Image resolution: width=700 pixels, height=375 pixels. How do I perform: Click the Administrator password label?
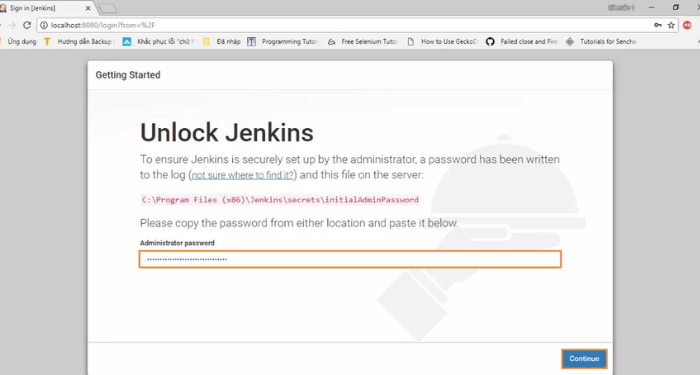click(x=177, y=243)
